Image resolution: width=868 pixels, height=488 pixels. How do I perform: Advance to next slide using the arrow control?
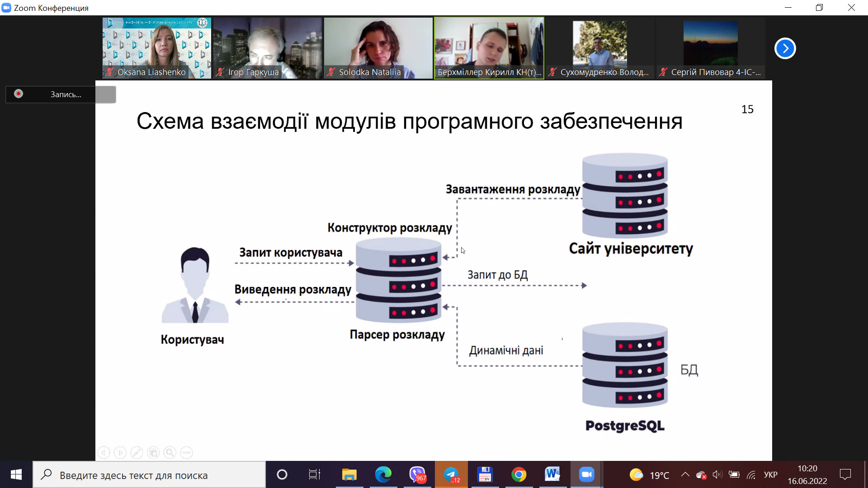[x=120, y=452]
